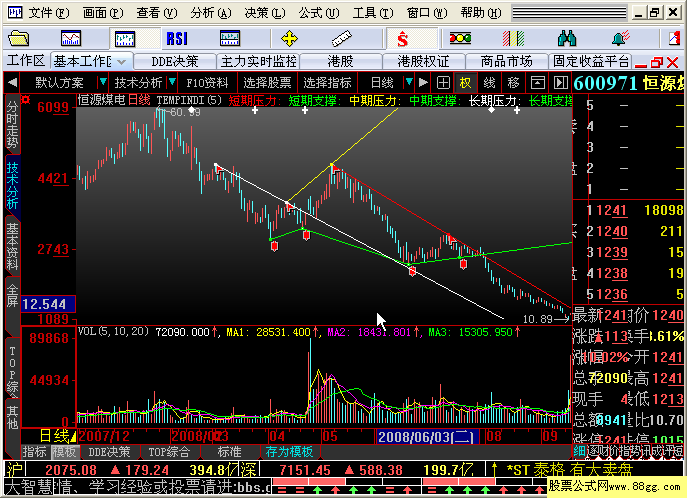Click the red gear icon at chart corner
687x498 pixels.
click(x=26, y=100)
